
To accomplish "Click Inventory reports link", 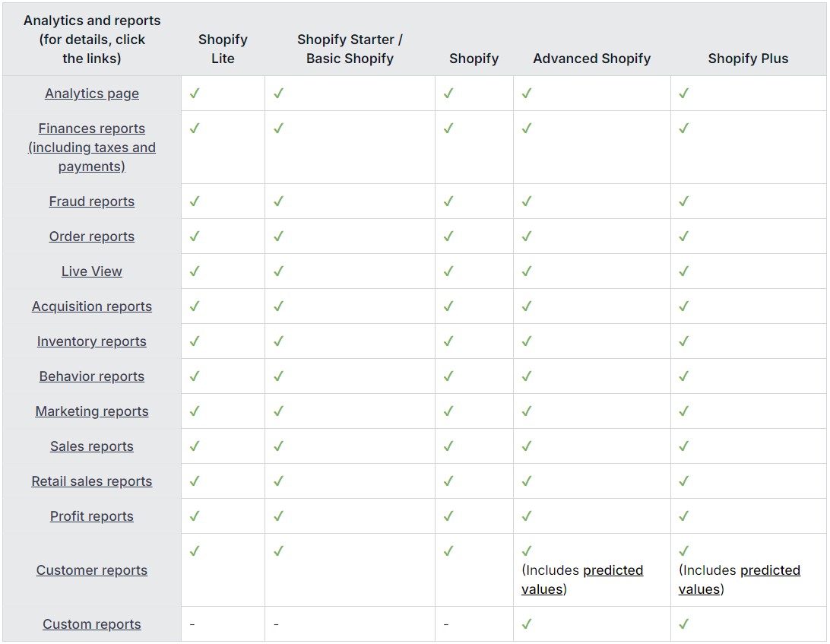I will (91, 341).
